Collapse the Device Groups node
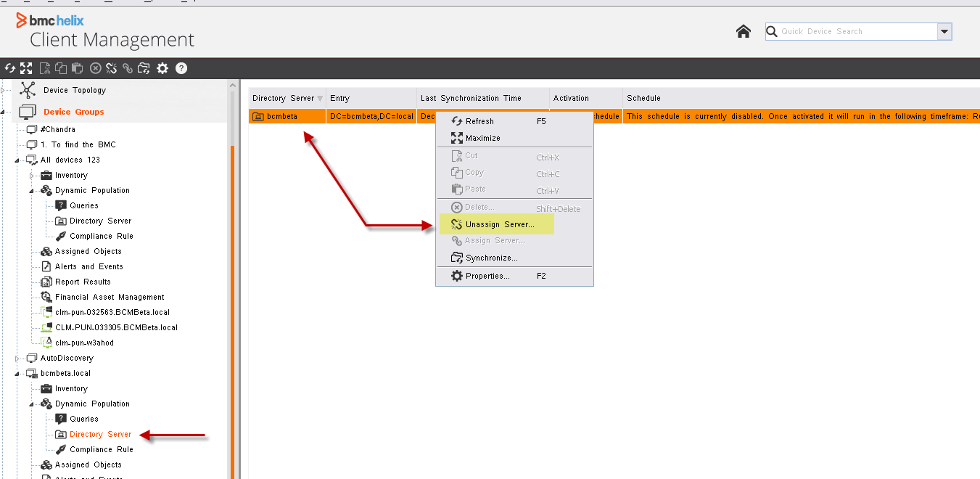Viewport: 980px width, 479px height. pyautogui.click(x=2, y=112)
